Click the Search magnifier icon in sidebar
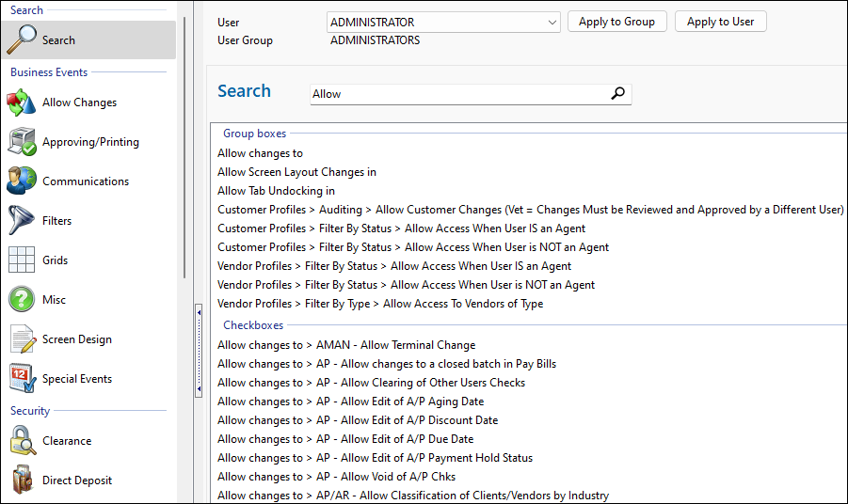The height and width of the screenshot is (504, 848). [22, 40]
